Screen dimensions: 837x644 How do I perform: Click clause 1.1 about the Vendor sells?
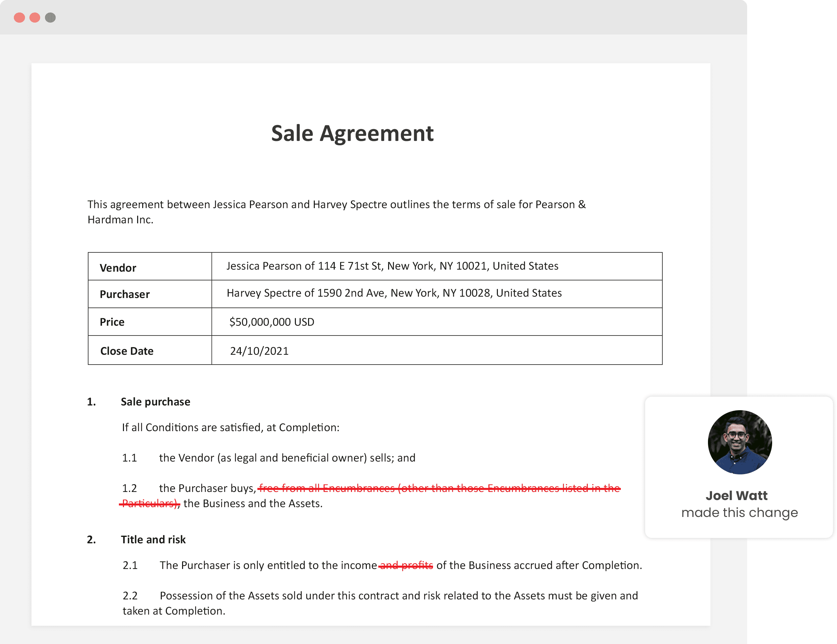pos(269,458)
